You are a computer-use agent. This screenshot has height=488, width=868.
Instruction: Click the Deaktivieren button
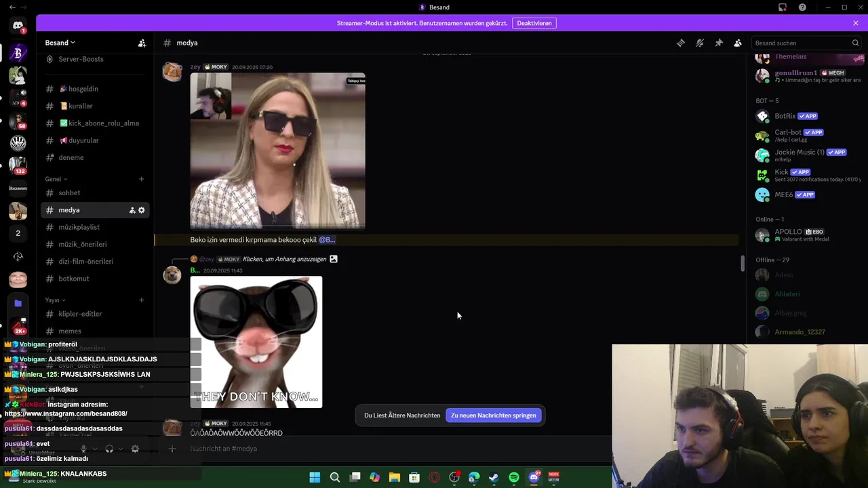tap(534, 23)
